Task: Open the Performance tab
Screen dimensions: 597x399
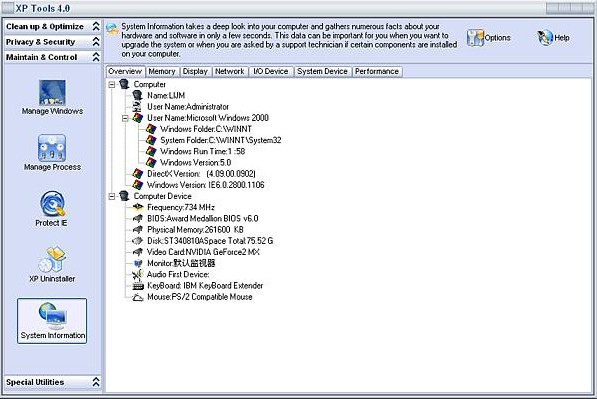Action: click(377, 71)
